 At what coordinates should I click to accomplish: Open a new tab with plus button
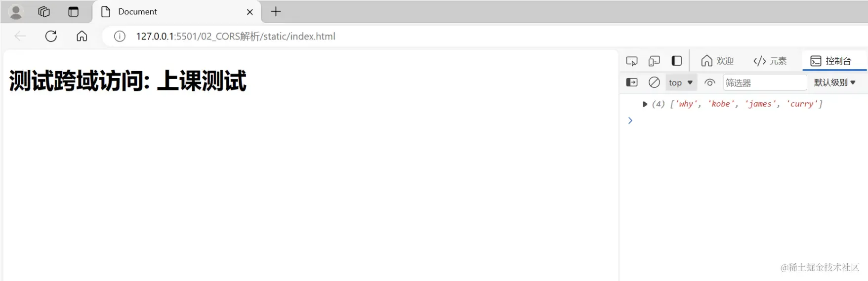pyautogui.click(x=276, y=11)
